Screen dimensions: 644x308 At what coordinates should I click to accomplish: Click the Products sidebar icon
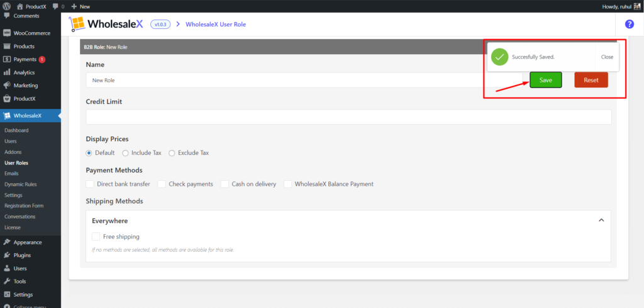coord(6,46)
